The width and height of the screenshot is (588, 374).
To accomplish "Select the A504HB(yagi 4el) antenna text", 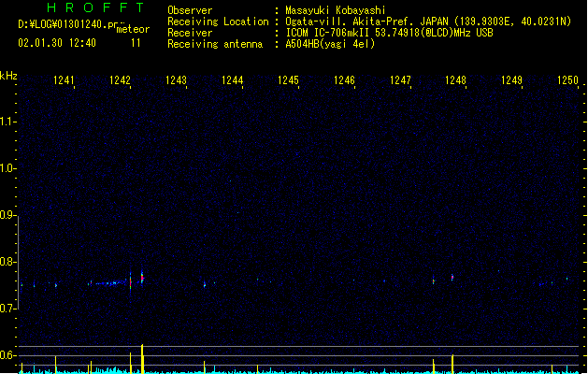I will point(330,44).
